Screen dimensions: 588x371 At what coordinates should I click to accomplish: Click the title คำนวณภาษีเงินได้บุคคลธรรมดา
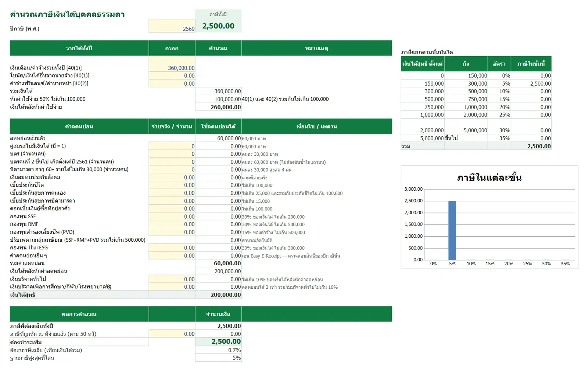point(67,14)
